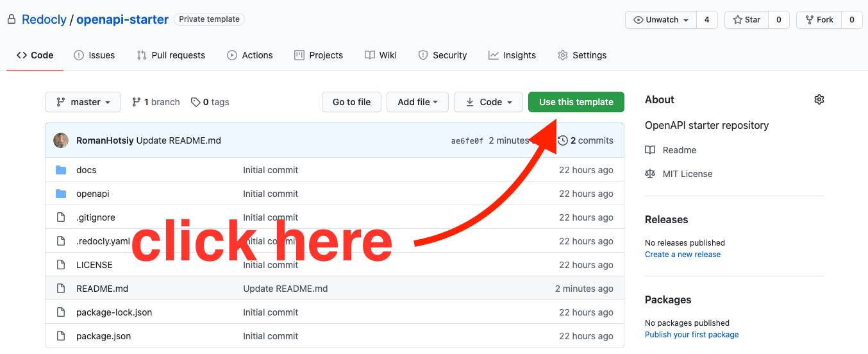The height and width of the screenshot is (354, 868).
Task: View the Insights tab
Action: click(x=512, y=55)
